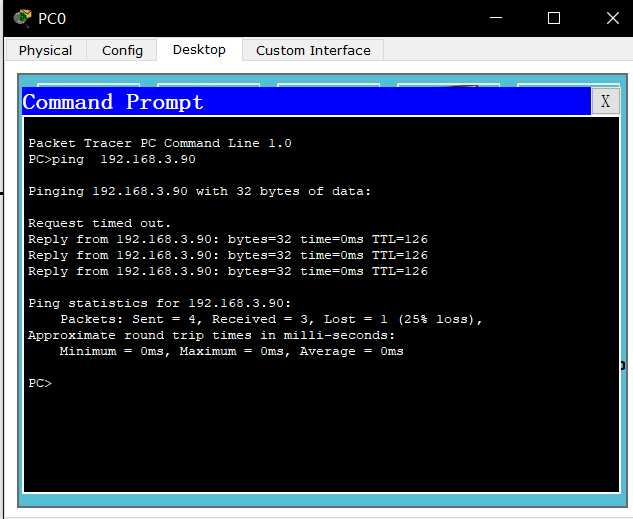
Task: Close the Command Prompt with X button
Action: pyautogui.click(x=605, y=101)
